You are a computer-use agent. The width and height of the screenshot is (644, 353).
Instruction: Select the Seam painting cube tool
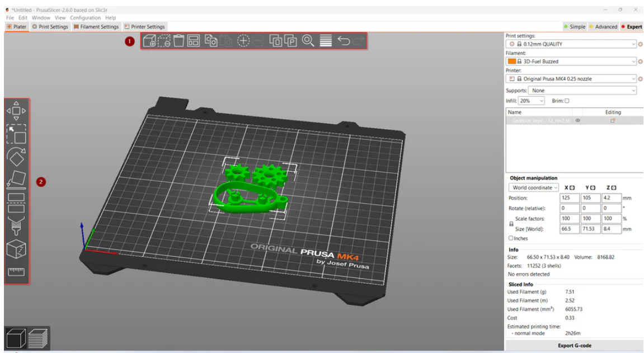tap(16, 249)
